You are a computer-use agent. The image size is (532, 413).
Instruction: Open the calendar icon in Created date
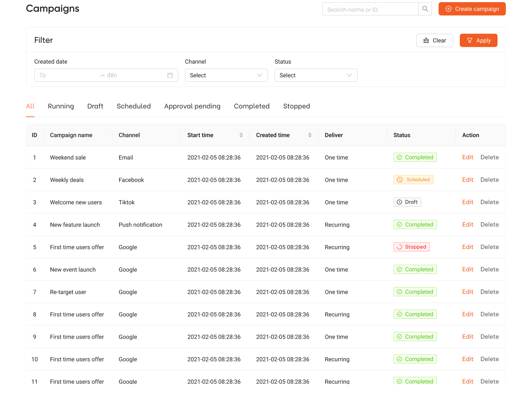point(170,75)
